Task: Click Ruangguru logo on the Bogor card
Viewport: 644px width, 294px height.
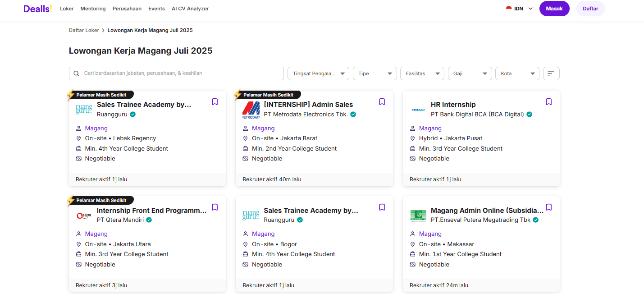Action: pyautogui.click(x=251, y=215)
